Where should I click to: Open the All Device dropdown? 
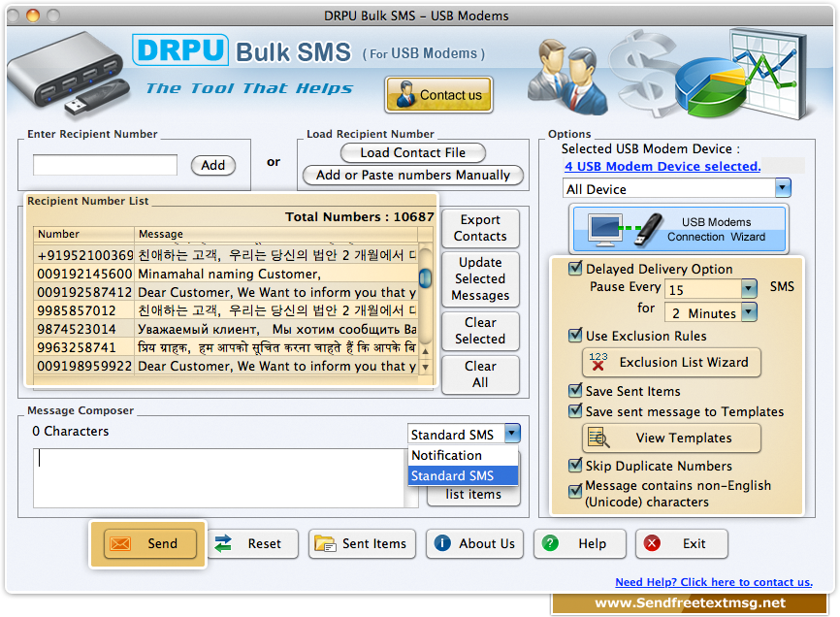point(676,188)
